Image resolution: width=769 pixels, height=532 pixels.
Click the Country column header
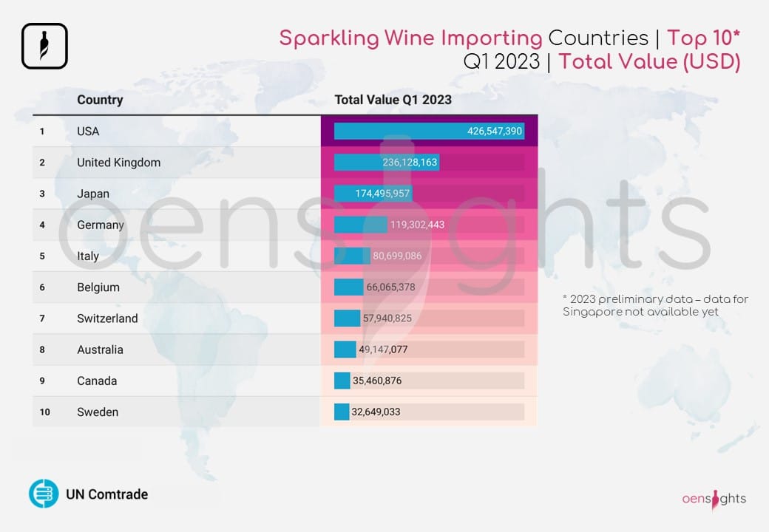pos(100,100)
